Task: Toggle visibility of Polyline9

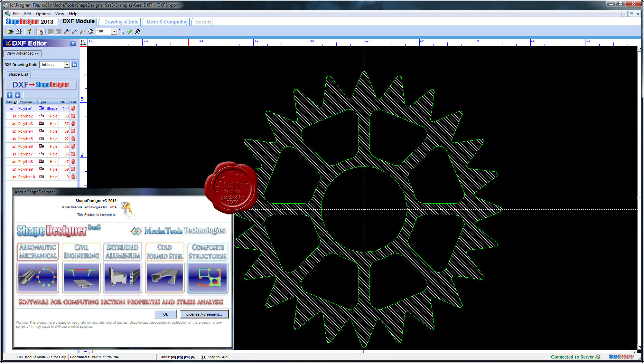Action: coord(14,170)
